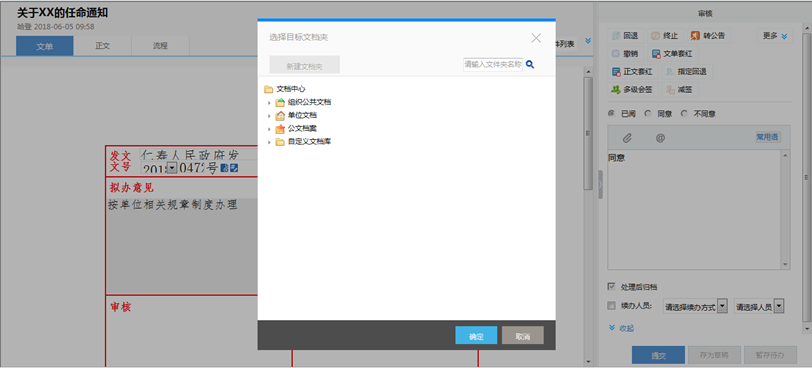Image resolution: width=812 pixels, height=368 pixels.
Task: Click first blue icon beside document number
Action: [x=224, y=168]
